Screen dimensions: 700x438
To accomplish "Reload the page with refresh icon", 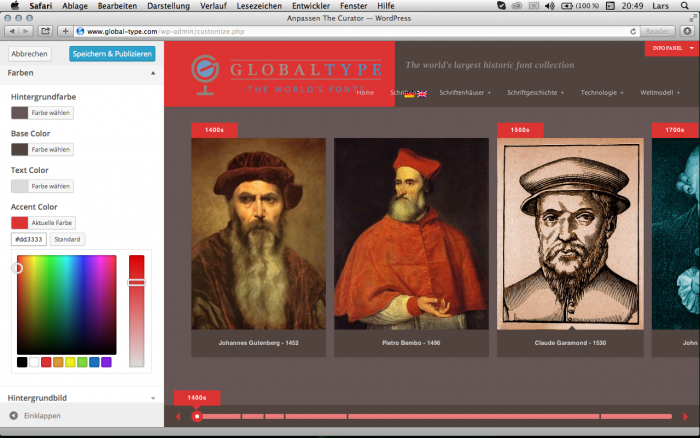I will pyautogui.click(x=633, y=31).
